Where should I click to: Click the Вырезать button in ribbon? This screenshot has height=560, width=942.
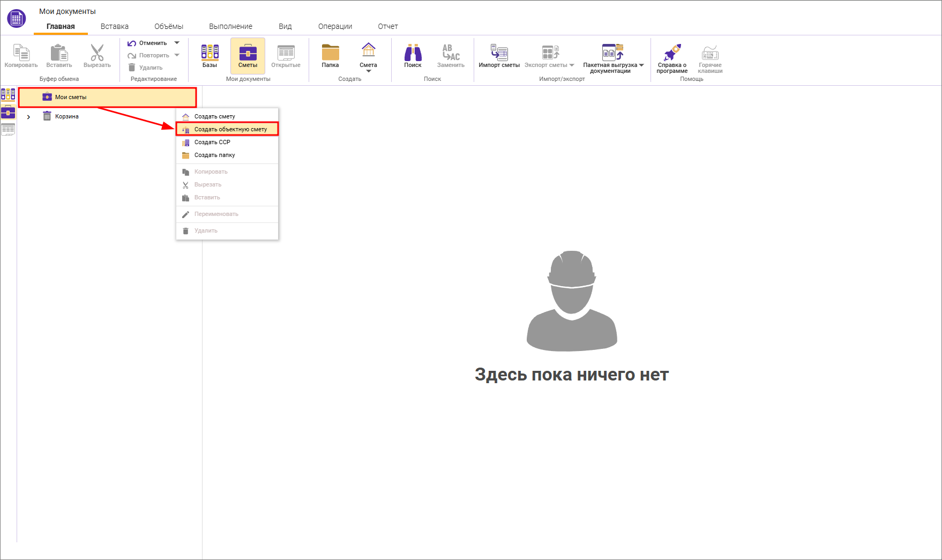[96, 56]
